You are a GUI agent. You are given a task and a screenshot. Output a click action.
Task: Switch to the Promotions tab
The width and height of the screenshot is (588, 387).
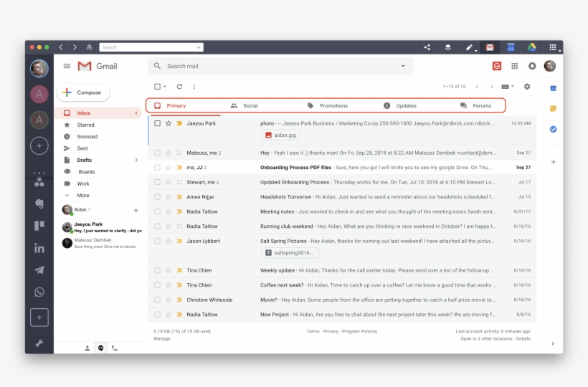328,105
